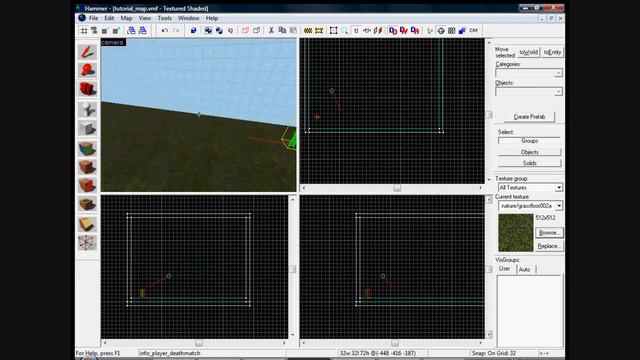
Task: Open the Map menu
Action: click(126, 18)
